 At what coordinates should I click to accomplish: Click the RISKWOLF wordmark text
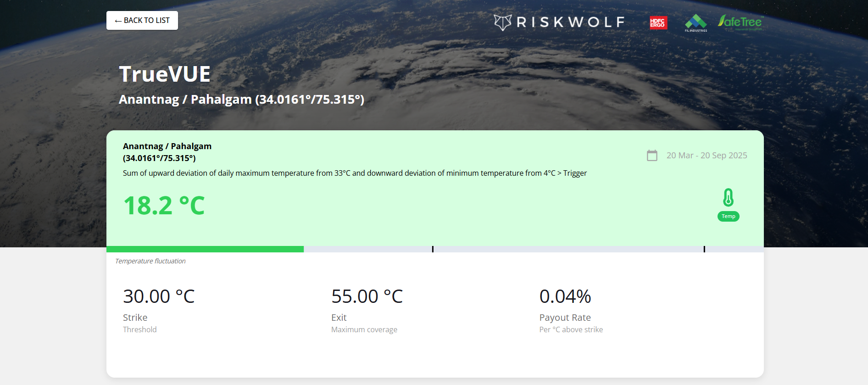pyautogui.click(x=570, y=22)
